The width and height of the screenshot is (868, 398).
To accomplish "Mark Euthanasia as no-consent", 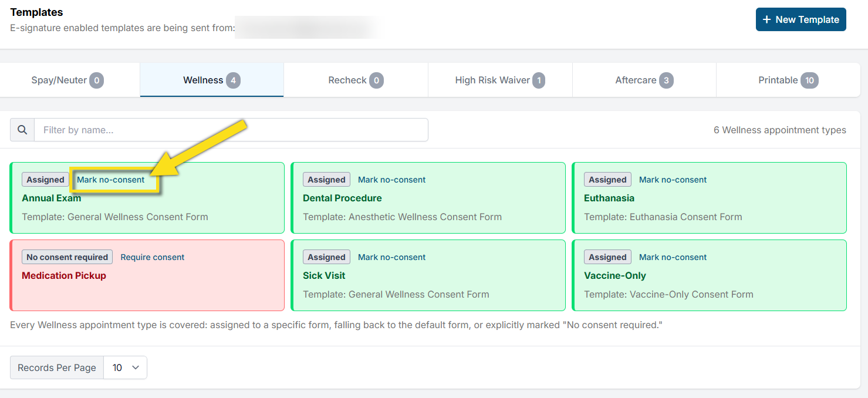I will pos(673,180).
